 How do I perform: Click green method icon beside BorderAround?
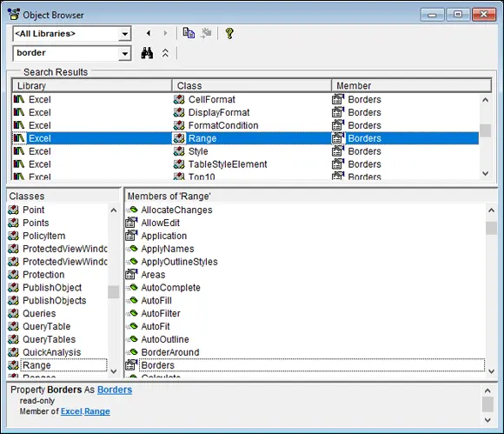(x=132, y=352)
